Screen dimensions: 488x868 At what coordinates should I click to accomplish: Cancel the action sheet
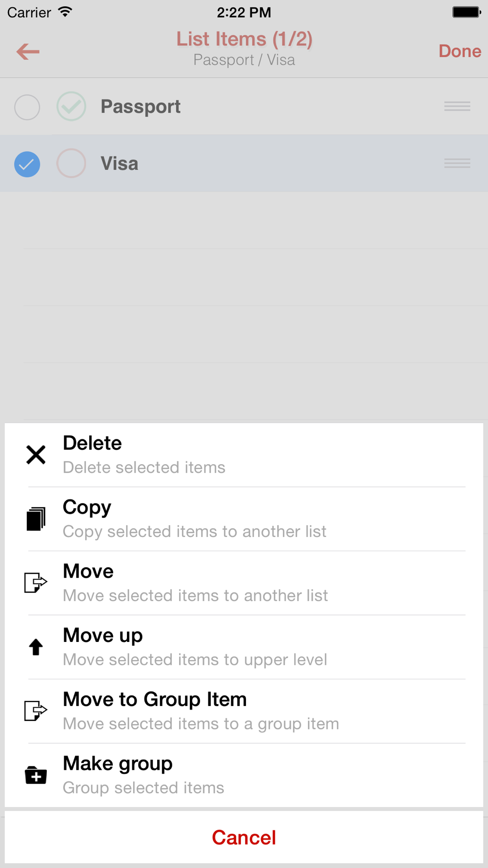[244, 837]
